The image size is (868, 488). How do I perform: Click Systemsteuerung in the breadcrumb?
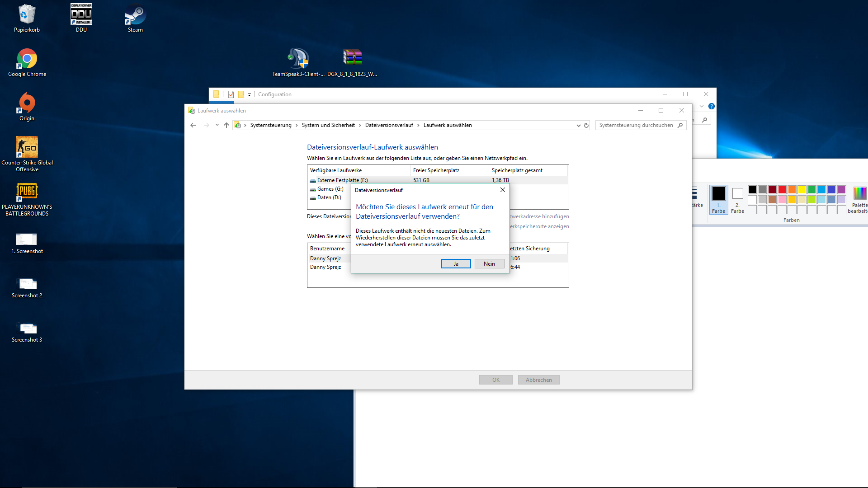pos(271,125)
